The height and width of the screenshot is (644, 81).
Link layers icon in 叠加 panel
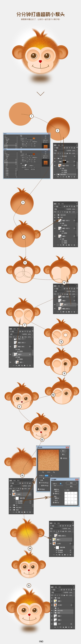(x=54, y=555)
